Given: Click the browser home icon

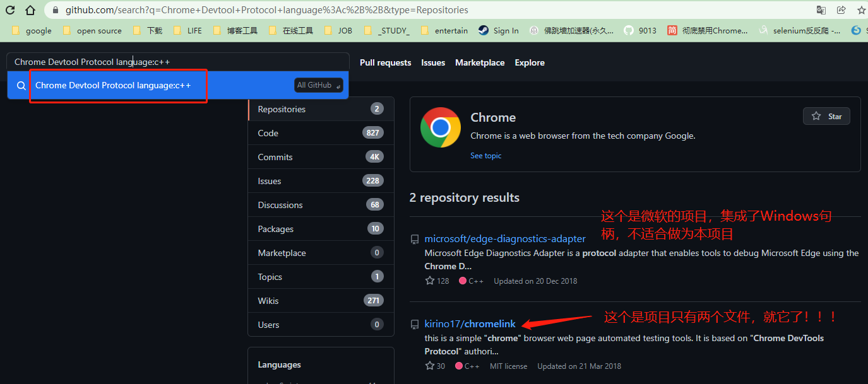Looking at the screenshot, I should [x=30, y=9].
